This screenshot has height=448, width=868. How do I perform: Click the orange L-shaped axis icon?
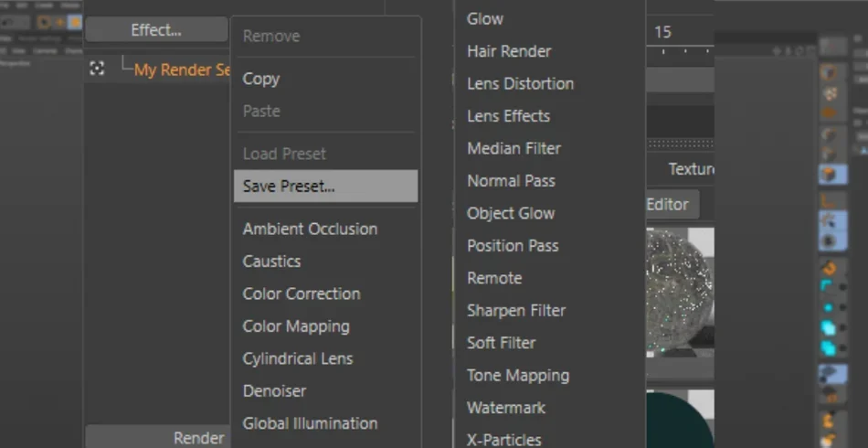click(830, 202)
